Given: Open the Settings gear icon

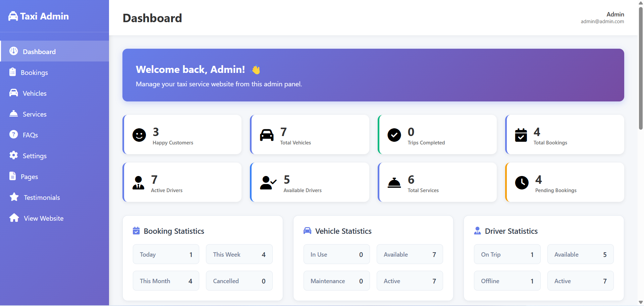Looking at the screenshot, I should pyautogui.click(x=13, y=155).
